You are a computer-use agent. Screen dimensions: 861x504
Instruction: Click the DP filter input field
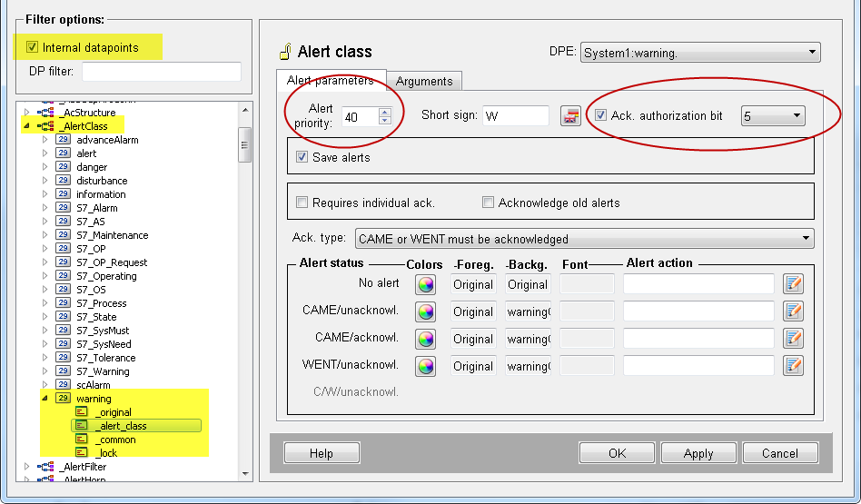[162, 72]
